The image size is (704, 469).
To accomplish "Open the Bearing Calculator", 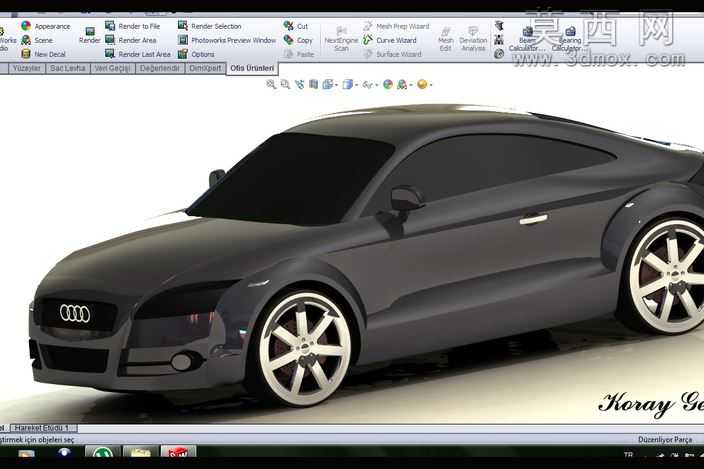I will 569,39.
